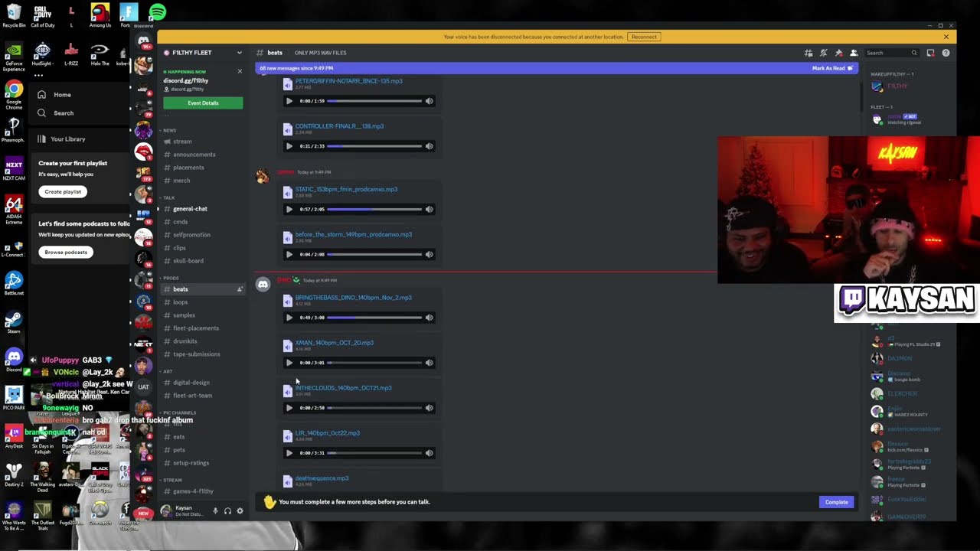The width and height of the screenshot is (980, 551).
Task: Collapse the TALK channel category
Action: click(167, 197)
